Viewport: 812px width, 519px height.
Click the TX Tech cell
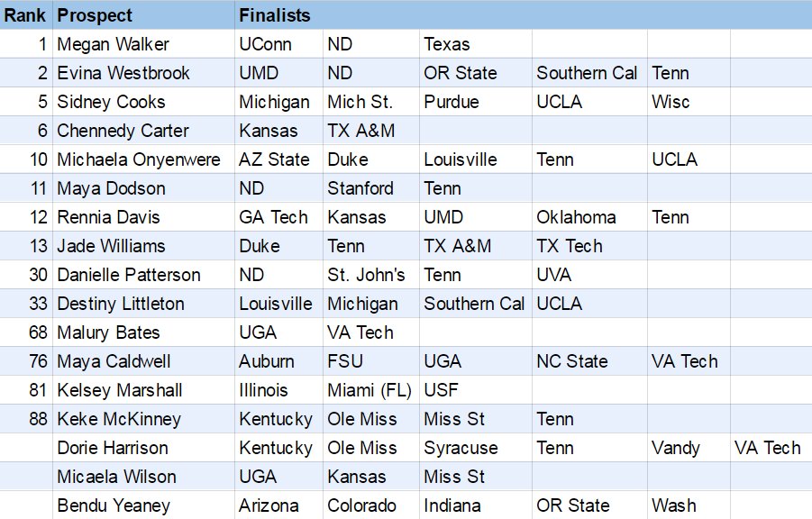589,246
